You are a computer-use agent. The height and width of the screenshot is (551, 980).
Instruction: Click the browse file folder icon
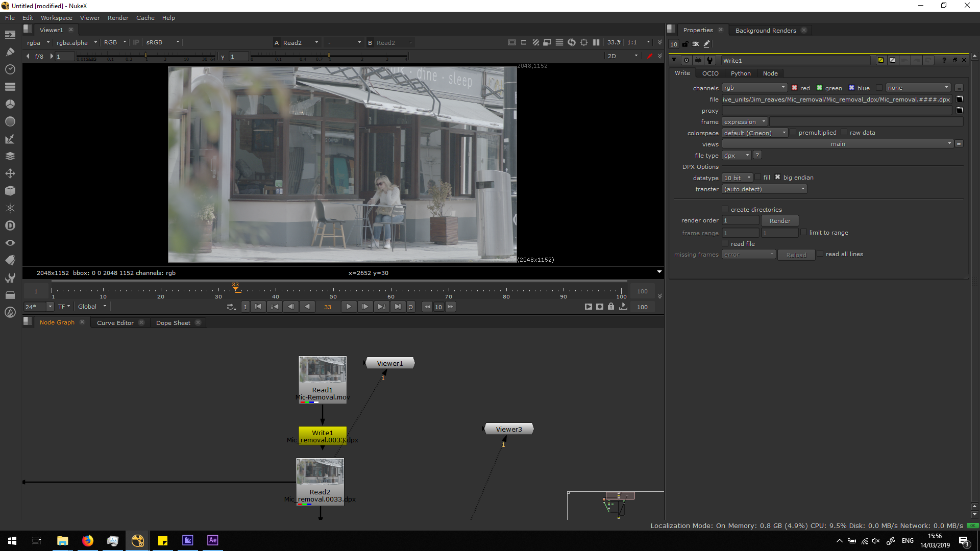click(960, 99)
